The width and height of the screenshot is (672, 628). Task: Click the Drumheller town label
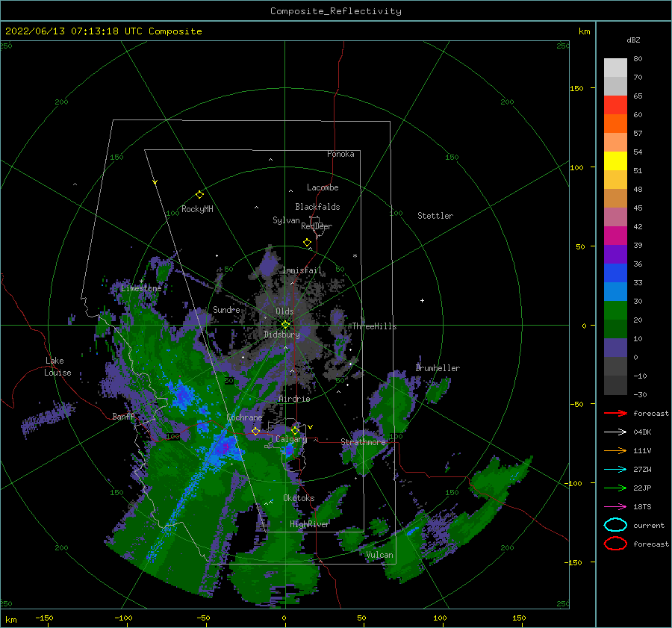point(438,368)
